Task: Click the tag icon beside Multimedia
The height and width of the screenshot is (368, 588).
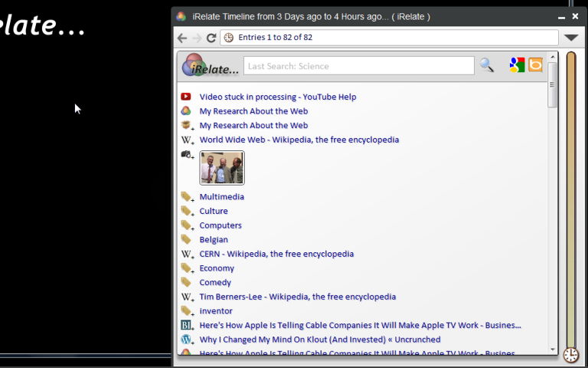Action: pyautogui.click(x=187, y=197)
